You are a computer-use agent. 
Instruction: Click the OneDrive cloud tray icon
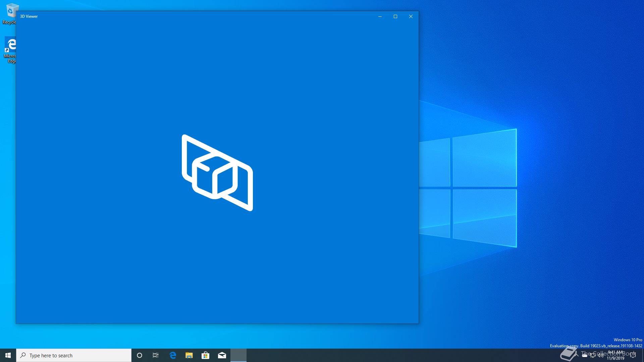(585, 355)
